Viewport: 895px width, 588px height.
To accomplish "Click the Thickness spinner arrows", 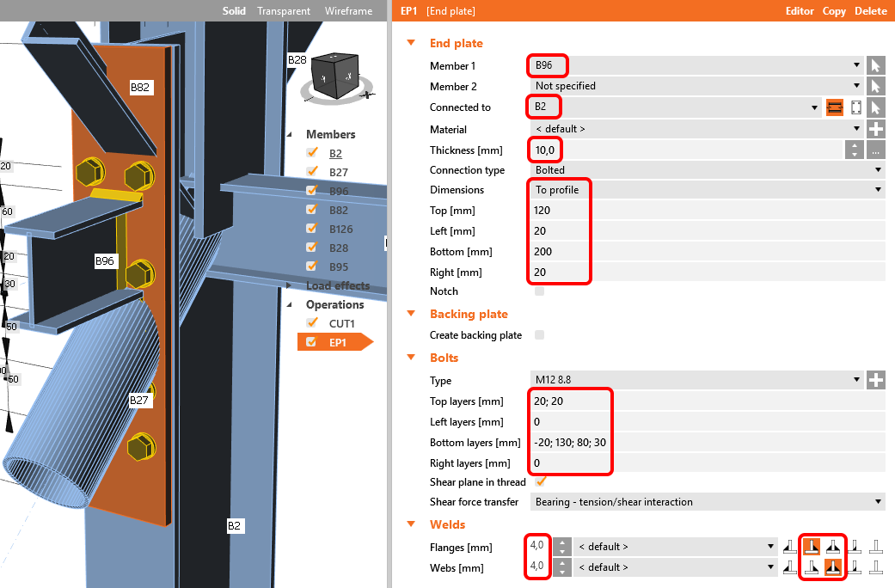I will coord(854,150).
